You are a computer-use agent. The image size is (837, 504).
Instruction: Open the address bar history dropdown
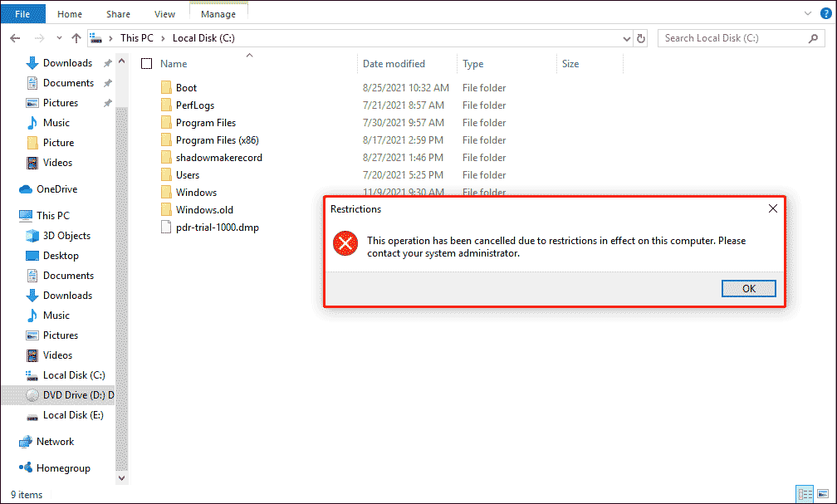tap(627, 37)
